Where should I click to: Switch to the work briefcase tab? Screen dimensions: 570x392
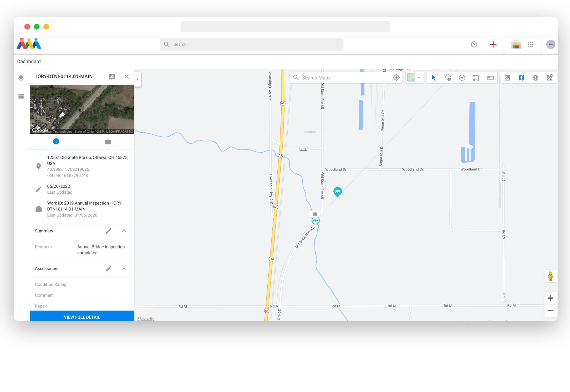108,141
